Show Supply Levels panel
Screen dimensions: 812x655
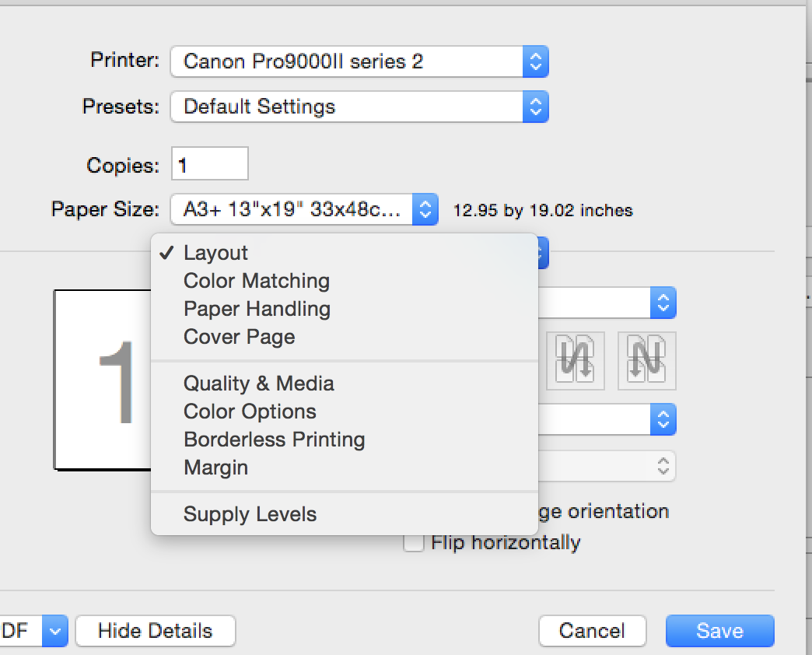[250, 514]
